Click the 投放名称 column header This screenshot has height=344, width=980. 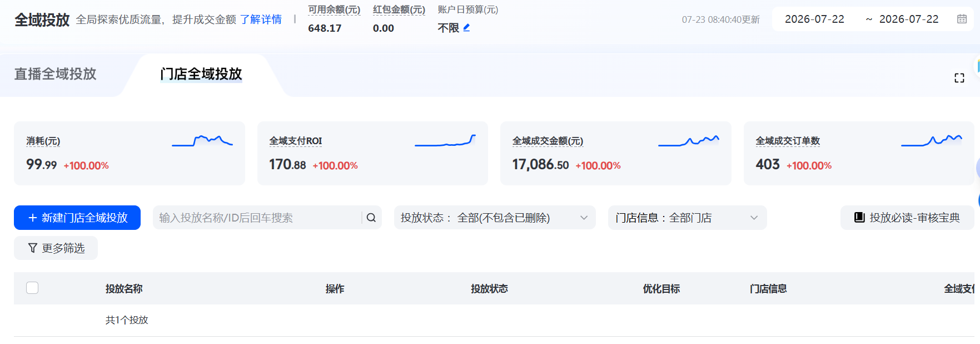124,289
